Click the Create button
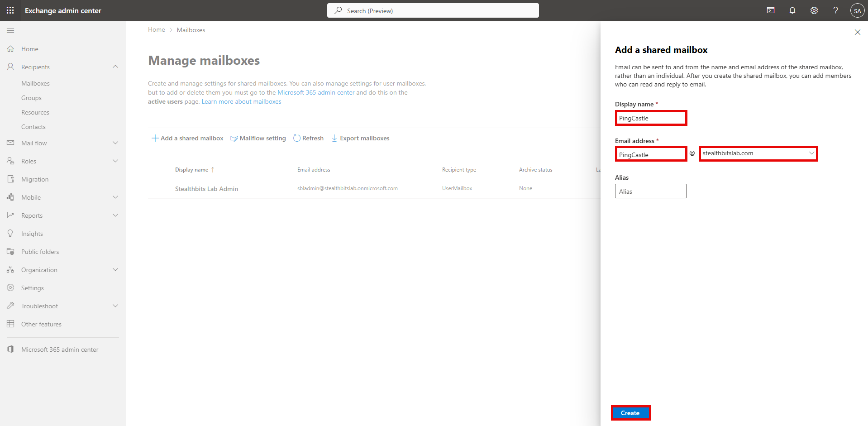Viewport: 868px width, 426px height. 630,412
